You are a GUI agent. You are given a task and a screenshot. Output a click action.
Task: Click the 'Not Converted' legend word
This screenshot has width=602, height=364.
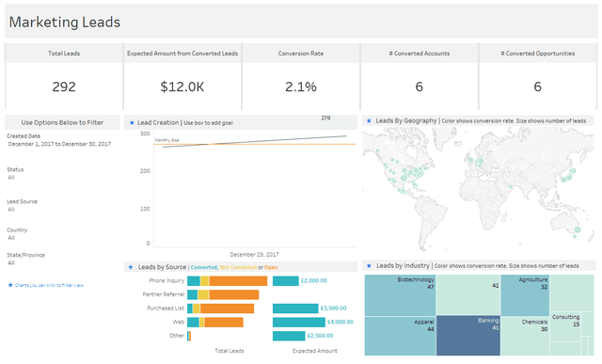[x=238, y=268]
